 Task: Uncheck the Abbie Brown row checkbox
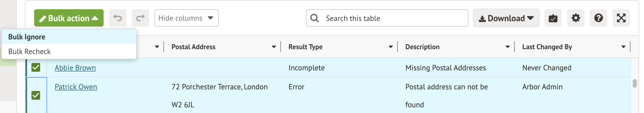tap(36, 67)
